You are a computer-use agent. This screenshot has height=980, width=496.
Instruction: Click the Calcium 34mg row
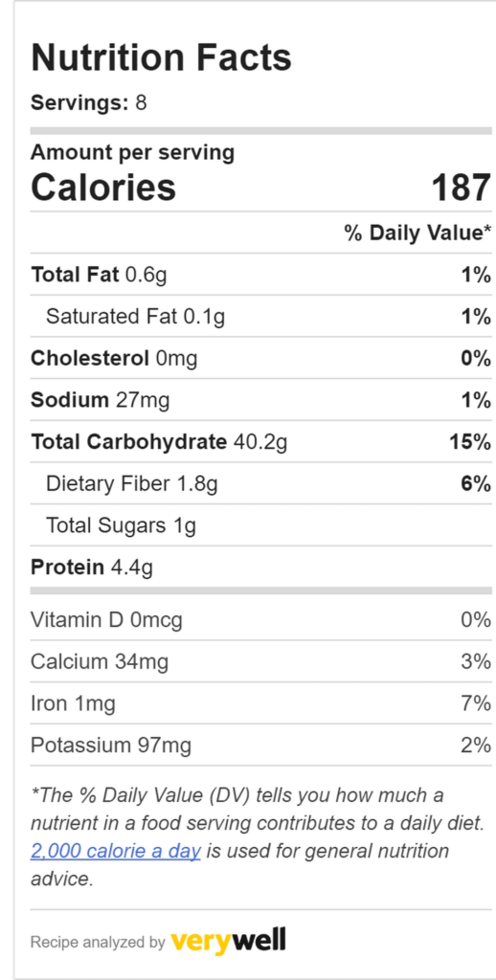[260, 661]
